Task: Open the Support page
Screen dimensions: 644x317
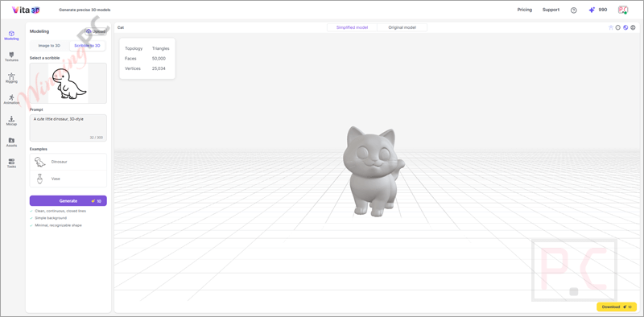Action: point(551,10)
